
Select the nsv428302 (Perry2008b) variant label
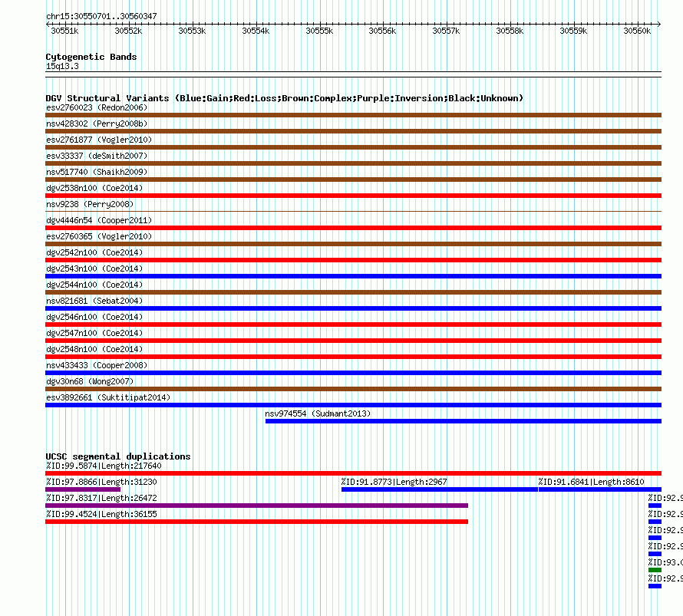[97, 124]
